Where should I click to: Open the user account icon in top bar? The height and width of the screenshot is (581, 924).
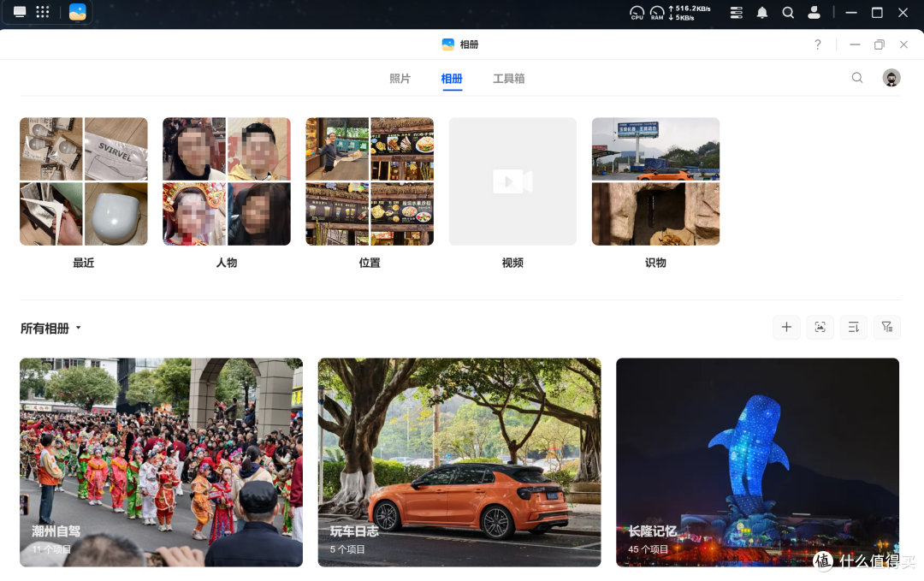[814, 12]
